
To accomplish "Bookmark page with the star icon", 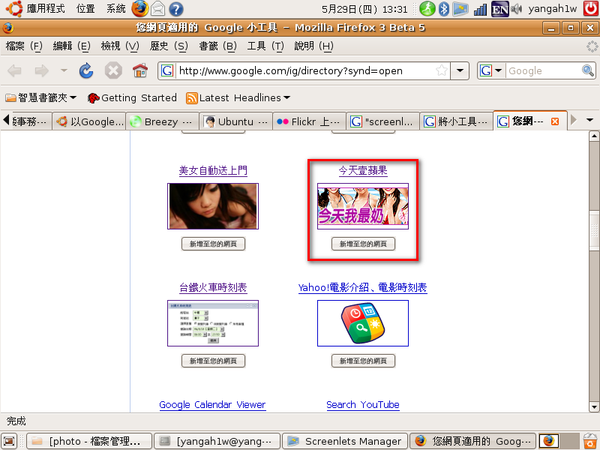I will pyautogui.click(x=442, y=70).
